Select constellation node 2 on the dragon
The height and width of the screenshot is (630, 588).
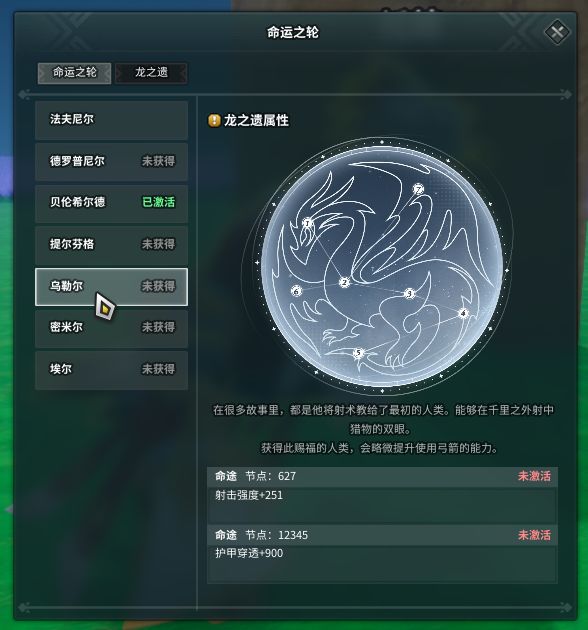pos(344,282)
